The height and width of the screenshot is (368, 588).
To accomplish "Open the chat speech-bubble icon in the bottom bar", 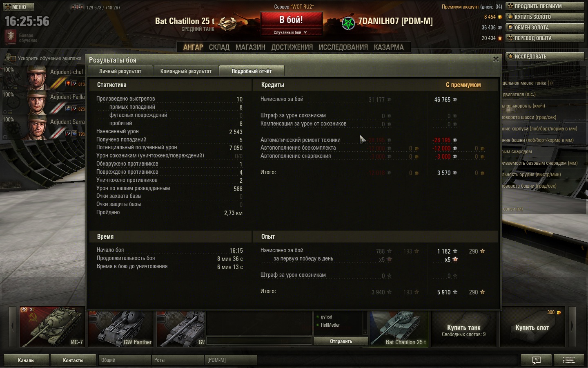I will point(537,360).
